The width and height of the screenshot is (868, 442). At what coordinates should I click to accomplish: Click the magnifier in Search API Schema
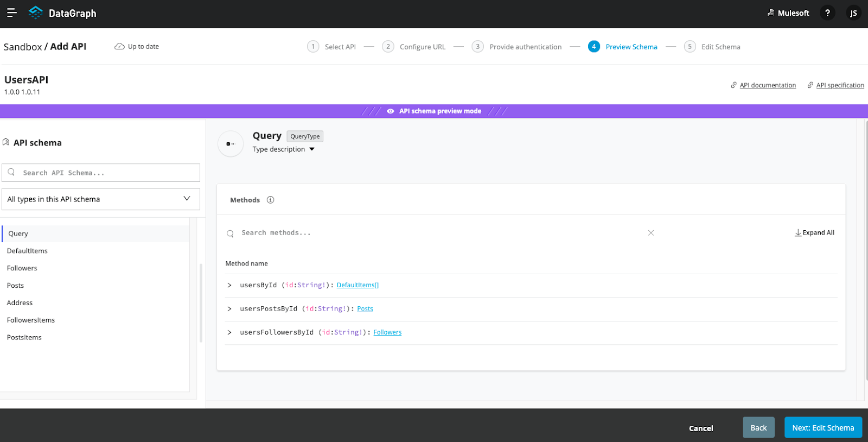coord(11,172)
